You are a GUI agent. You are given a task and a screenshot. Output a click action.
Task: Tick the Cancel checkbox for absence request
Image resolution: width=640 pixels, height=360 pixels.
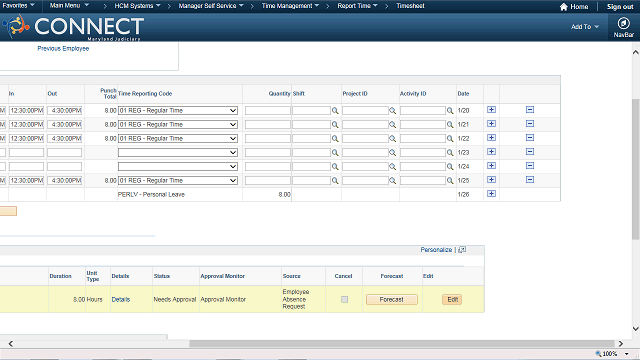[x=344, y=300]
